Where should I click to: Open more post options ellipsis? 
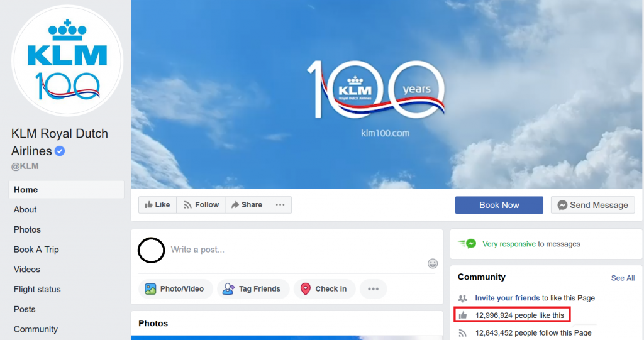pos(374,289)
